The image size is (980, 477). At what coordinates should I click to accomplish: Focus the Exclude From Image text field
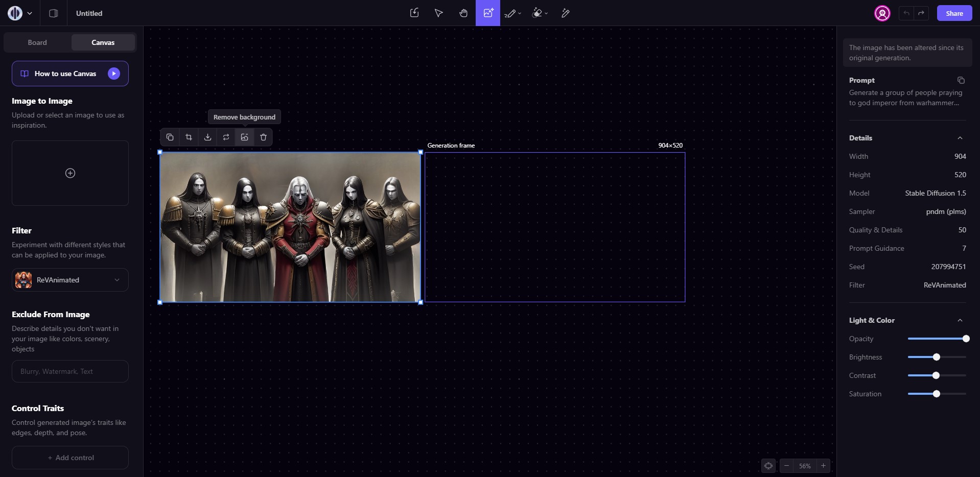click(x=70, y=371)
